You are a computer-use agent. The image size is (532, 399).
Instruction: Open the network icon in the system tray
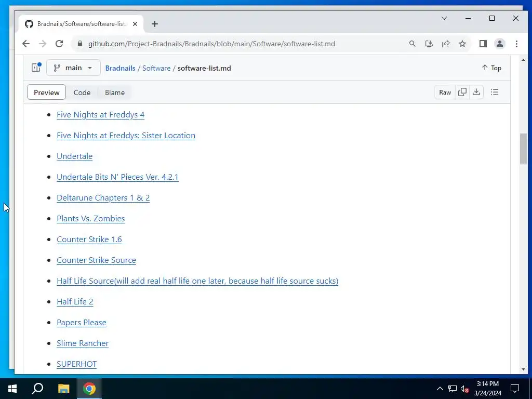point(453,389)
